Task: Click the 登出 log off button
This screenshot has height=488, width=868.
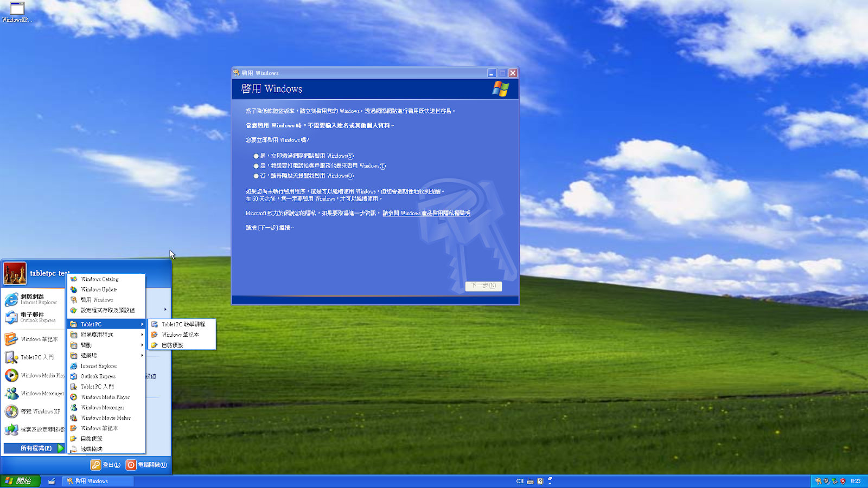Action: (x=106, y=465)
